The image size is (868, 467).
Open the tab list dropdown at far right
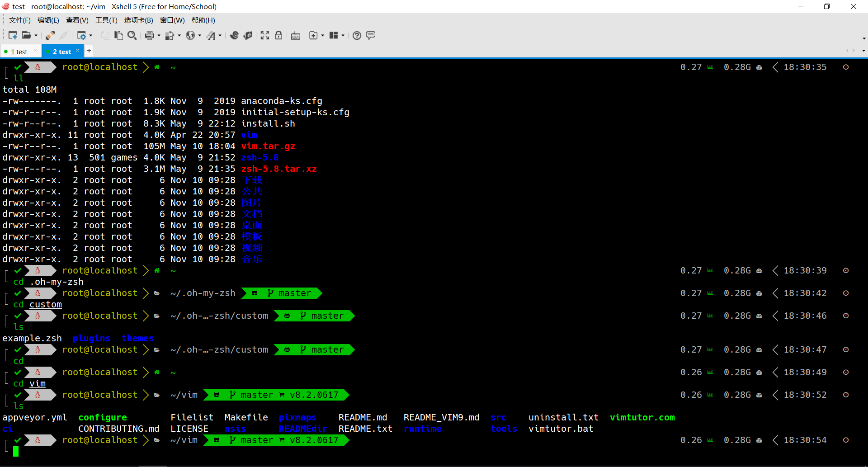(x=864, y=51)
